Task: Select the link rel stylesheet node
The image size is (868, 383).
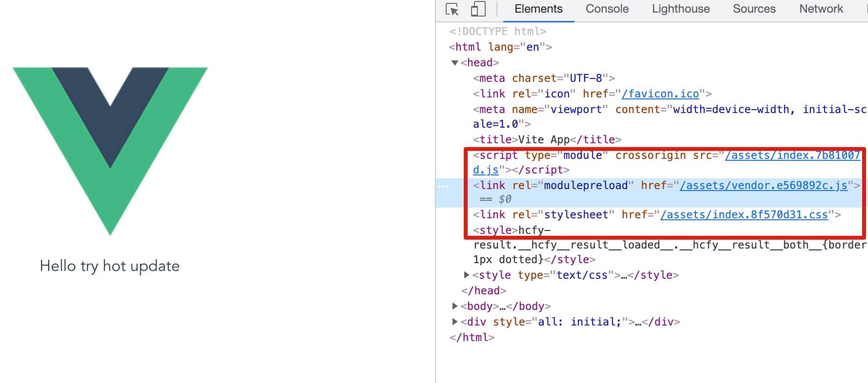Action: point(657,215)
